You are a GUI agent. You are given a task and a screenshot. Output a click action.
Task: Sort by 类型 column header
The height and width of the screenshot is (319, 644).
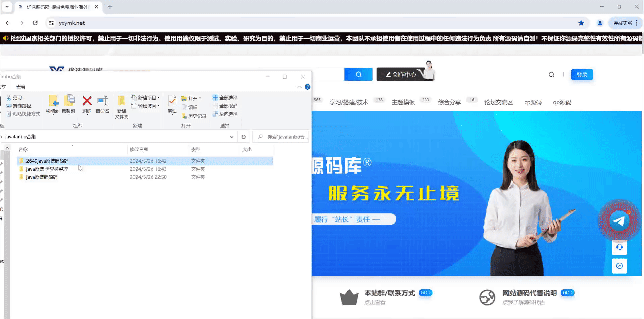point(214,149)
